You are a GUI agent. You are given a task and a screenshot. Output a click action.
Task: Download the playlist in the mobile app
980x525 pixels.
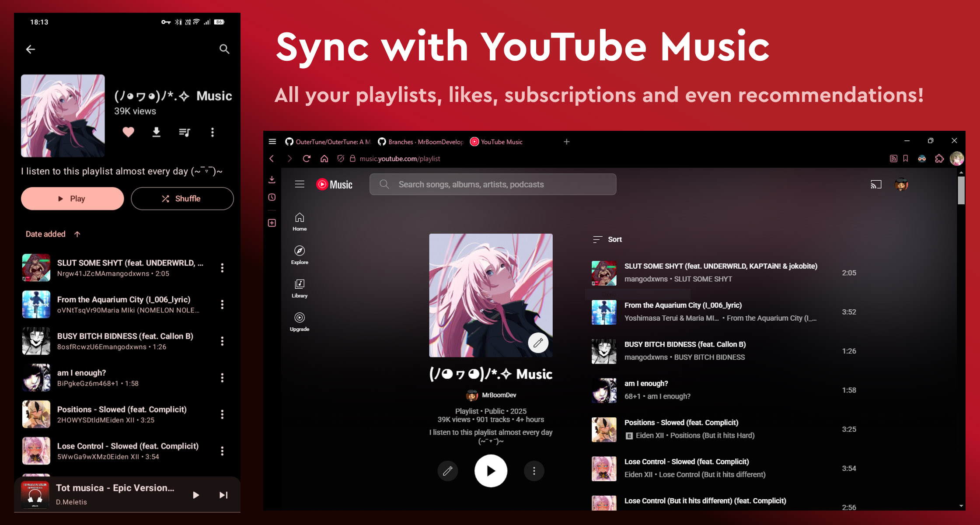[156, 132]
